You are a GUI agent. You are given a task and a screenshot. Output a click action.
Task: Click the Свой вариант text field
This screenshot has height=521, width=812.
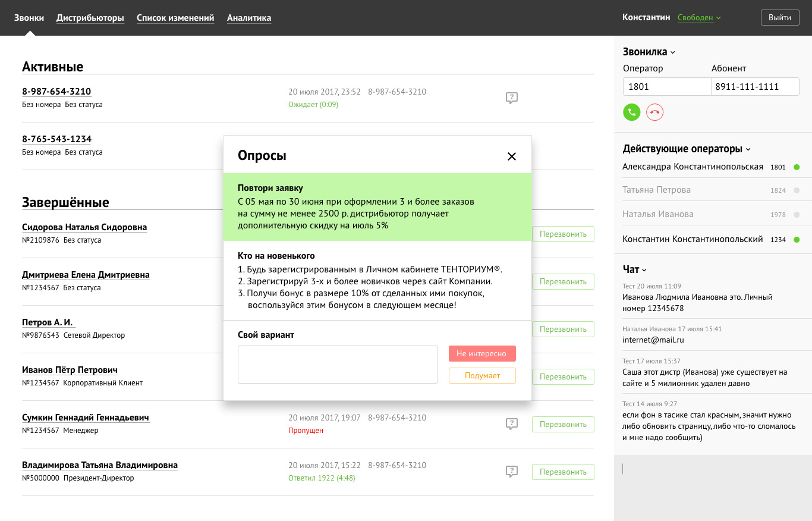click(338, 365)
